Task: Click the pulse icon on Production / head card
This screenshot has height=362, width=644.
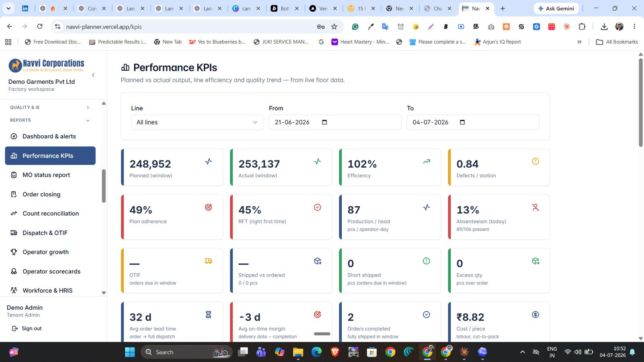Action: tap(427, 207)
